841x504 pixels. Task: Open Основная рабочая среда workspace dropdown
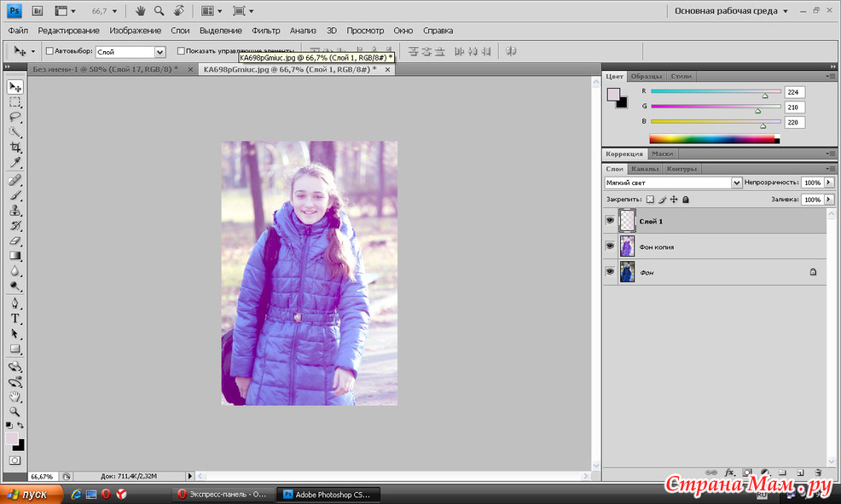point(730,11)
